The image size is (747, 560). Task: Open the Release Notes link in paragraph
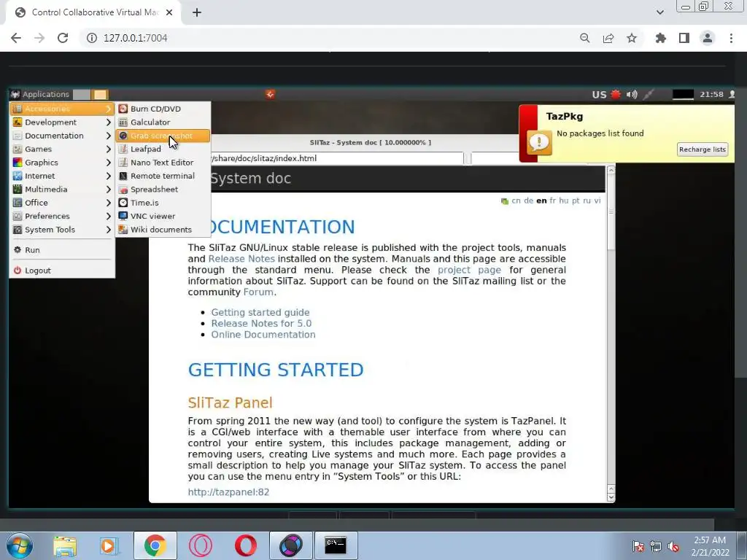241,259
